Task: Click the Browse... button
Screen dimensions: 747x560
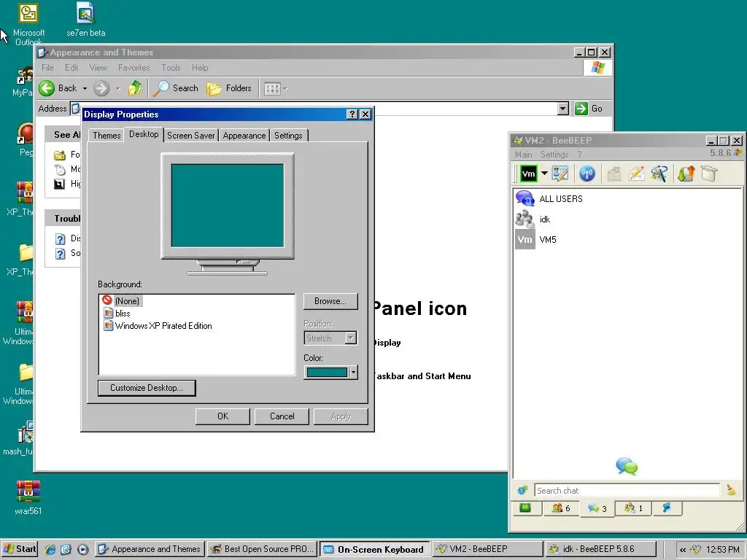Action: tap(330, 301)
